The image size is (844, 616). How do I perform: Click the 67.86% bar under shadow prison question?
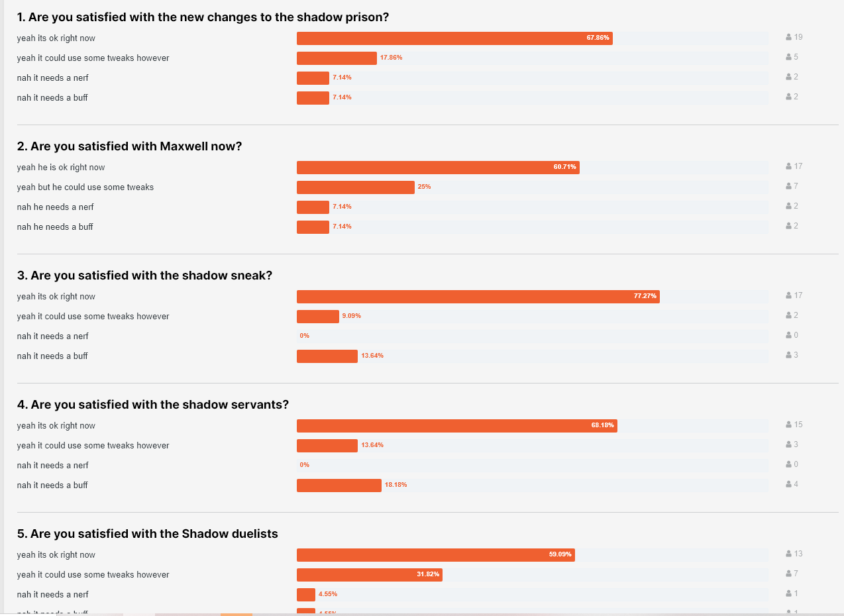(454, 38)
